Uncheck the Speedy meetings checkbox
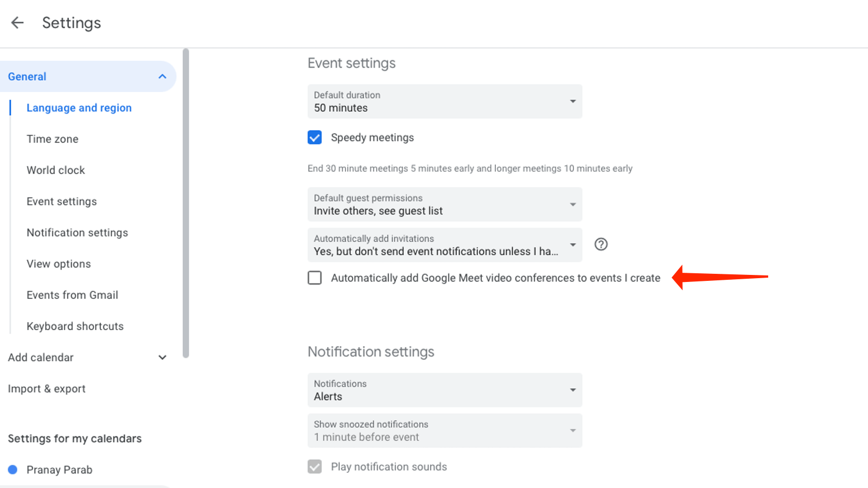 (315, 138)
